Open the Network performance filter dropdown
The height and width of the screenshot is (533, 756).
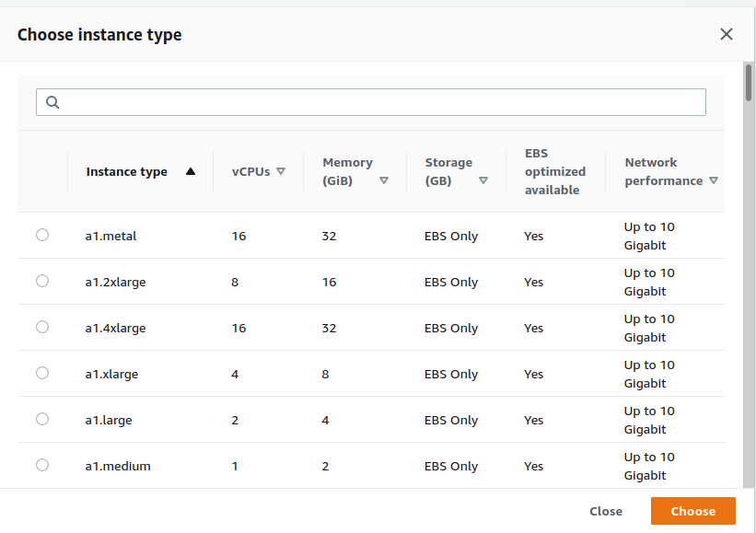[714, 180]
